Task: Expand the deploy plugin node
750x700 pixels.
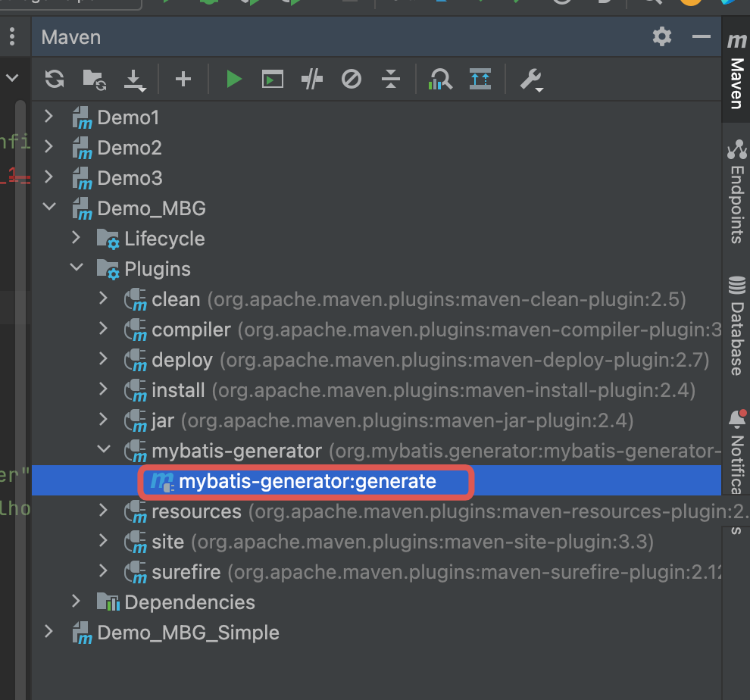Action: point(103,358)
